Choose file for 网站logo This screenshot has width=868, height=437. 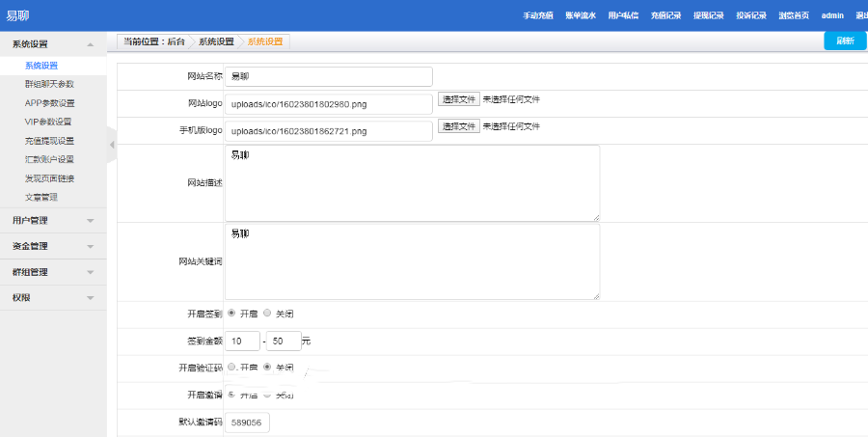pos(459,99)
